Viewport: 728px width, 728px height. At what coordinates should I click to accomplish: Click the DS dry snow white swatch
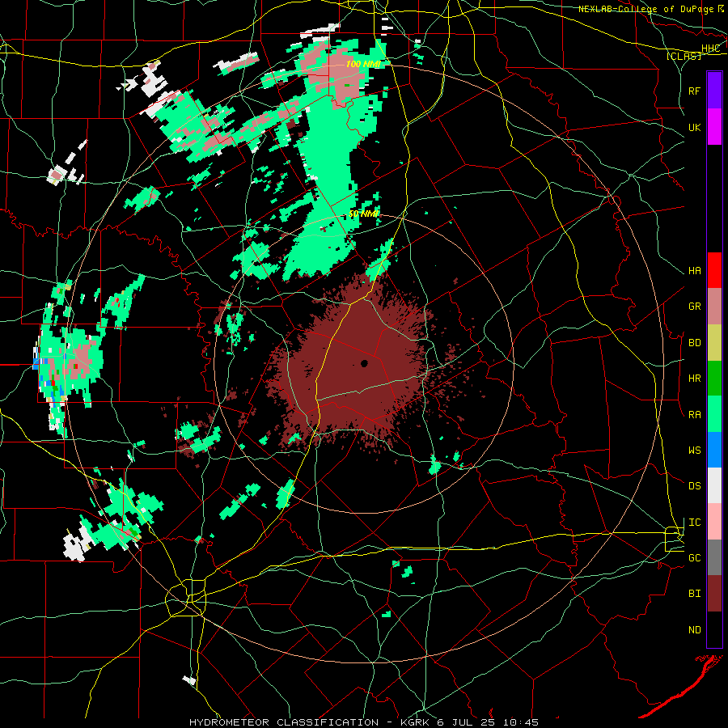click(x=714, y=485)
